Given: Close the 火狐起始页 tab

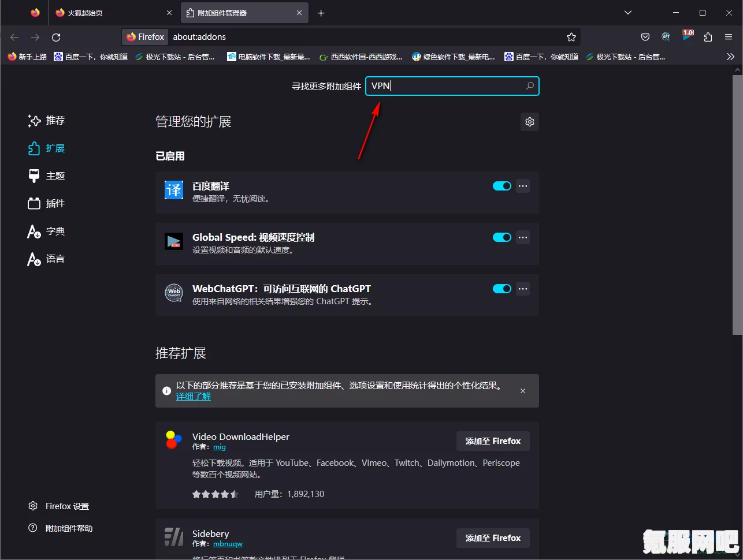Looking at the screenshot, I should click(169, 13).
